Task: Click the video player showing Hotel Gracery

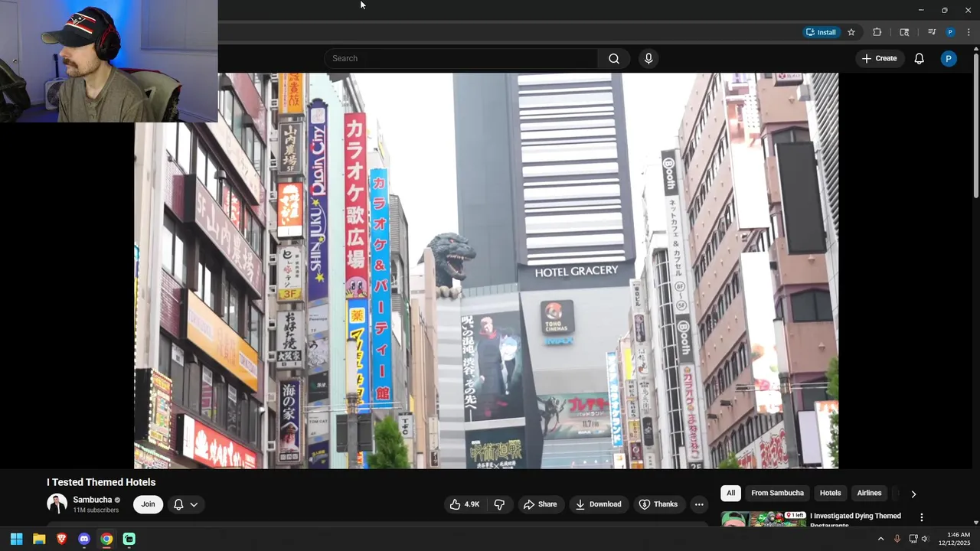Action: point(486,270)
